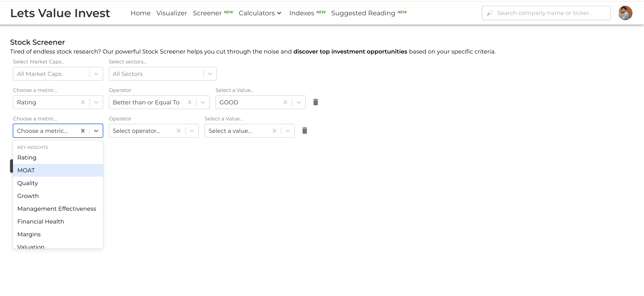Clear the open Choose a metric field

pyautogui.click(x=83, y=131)
